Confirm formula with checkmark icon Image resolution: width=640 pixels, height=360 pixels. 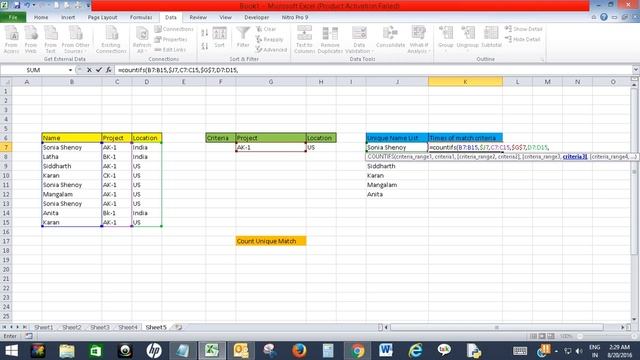point(99,70)
